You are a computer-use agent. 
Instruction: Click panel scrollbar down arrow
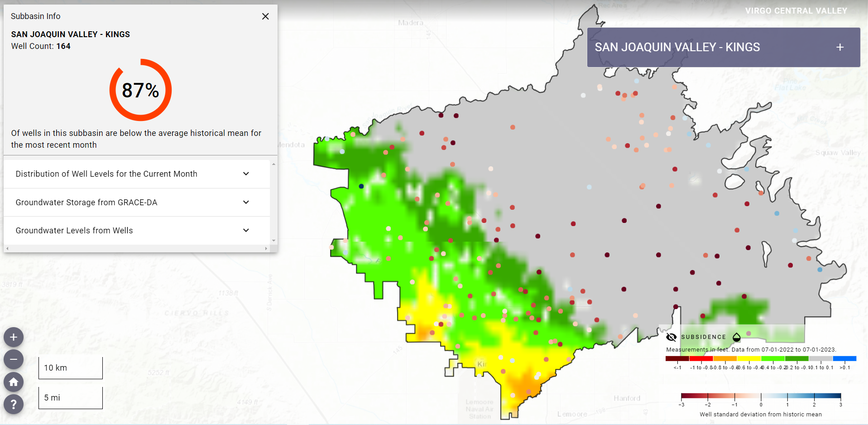(x=273, y=241)
